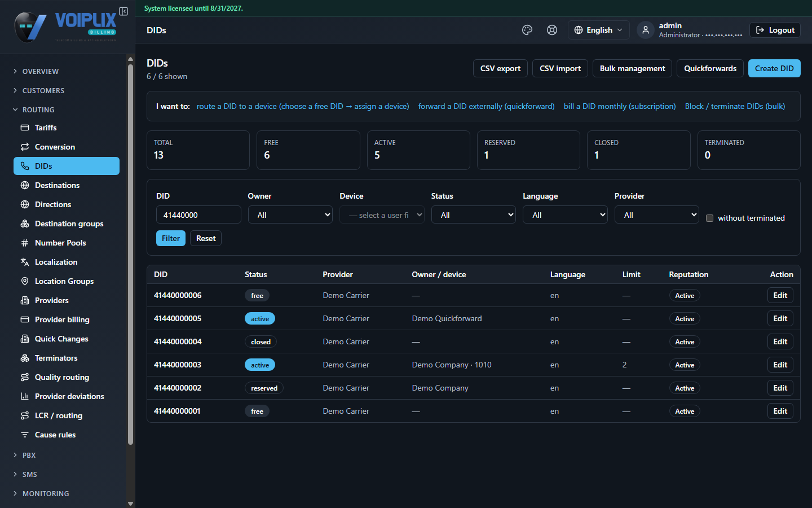Click the sidebar scroll down arrow
812x508 pixels.
click(x=131, y=503)
